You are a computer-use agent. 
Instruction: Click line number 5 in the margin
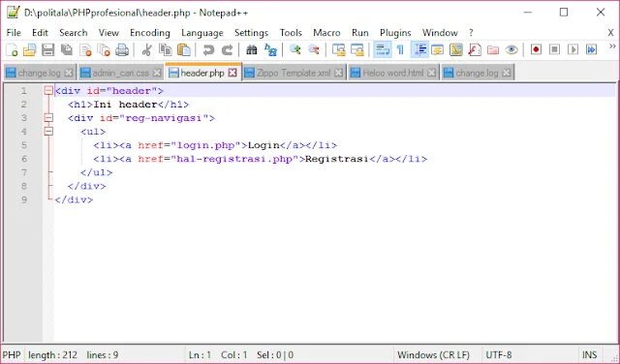[24, 145]
